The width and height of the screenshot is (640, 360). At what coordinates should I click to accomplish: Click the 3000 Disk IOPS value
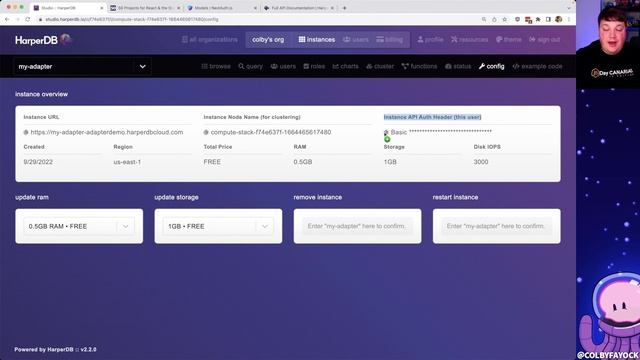[x=481, y=162]
